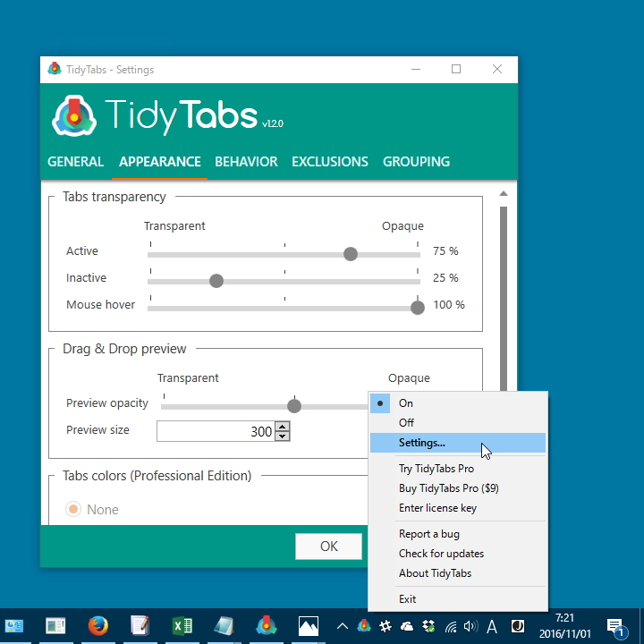
Task: Click the IME J mode tray icon
Action: 518,626
